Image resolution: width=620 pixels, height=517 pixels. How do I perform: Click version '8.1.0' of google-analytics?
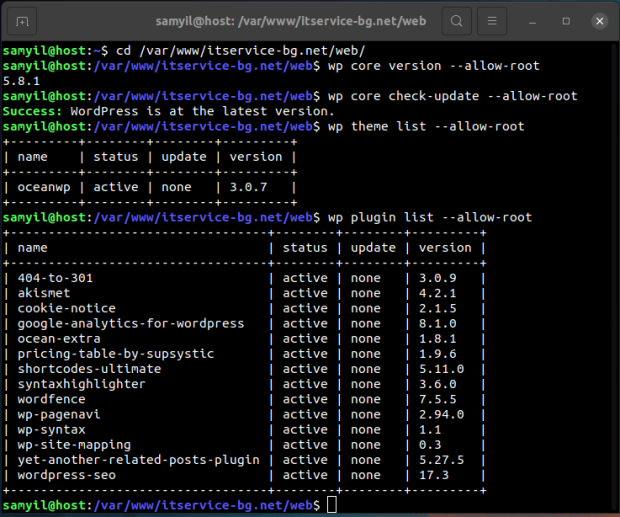point(438,324)
